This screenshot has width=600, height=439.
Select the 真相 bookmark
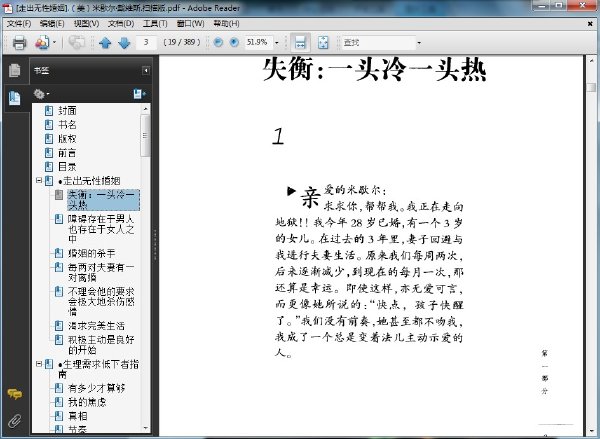(77, 416)
